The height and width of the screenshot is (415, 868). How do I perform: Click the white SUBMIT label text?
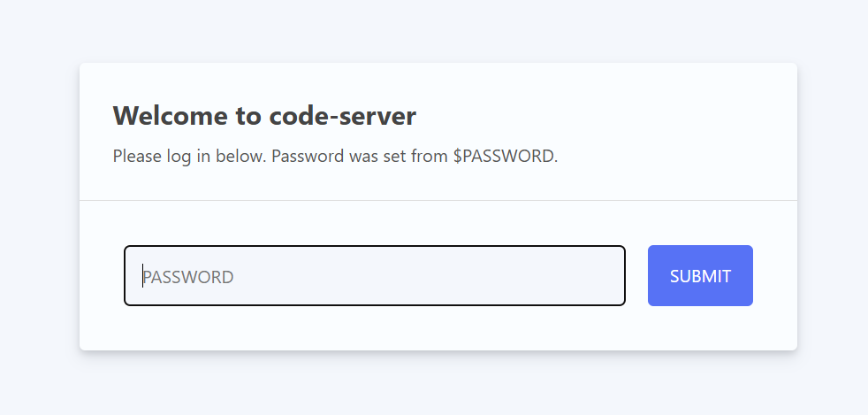[700, 276]
